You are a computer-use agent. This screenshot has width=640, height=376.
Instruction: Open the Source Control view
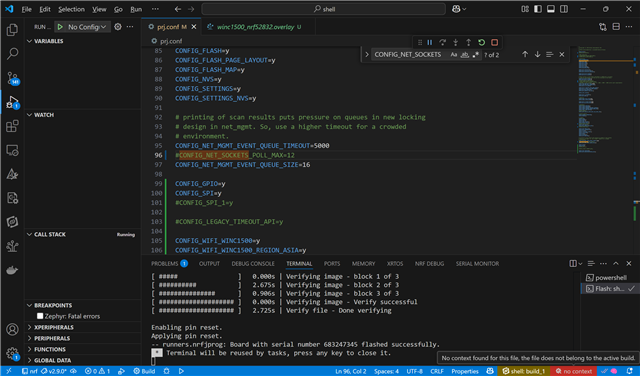(x=12, y=78)
